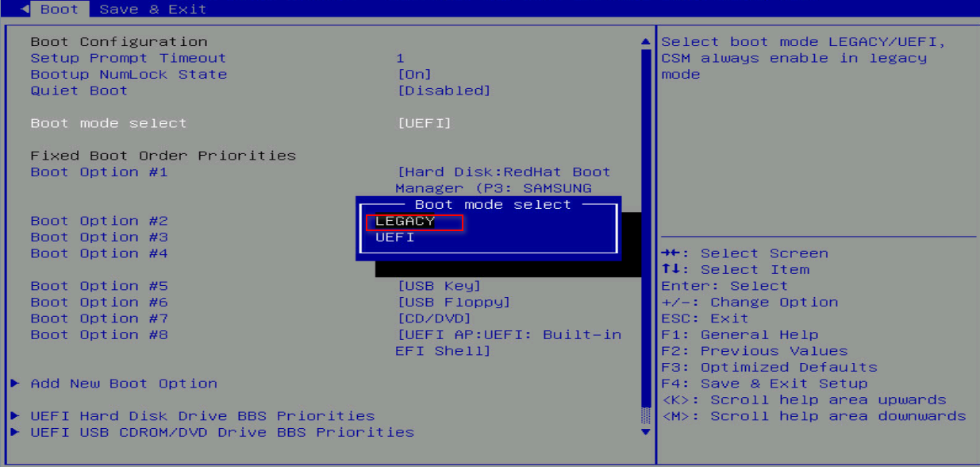Click the F4: Save & Exit Setup hint
The height and width of the screenshot is (467, 980).
click(x=764, y=384)
